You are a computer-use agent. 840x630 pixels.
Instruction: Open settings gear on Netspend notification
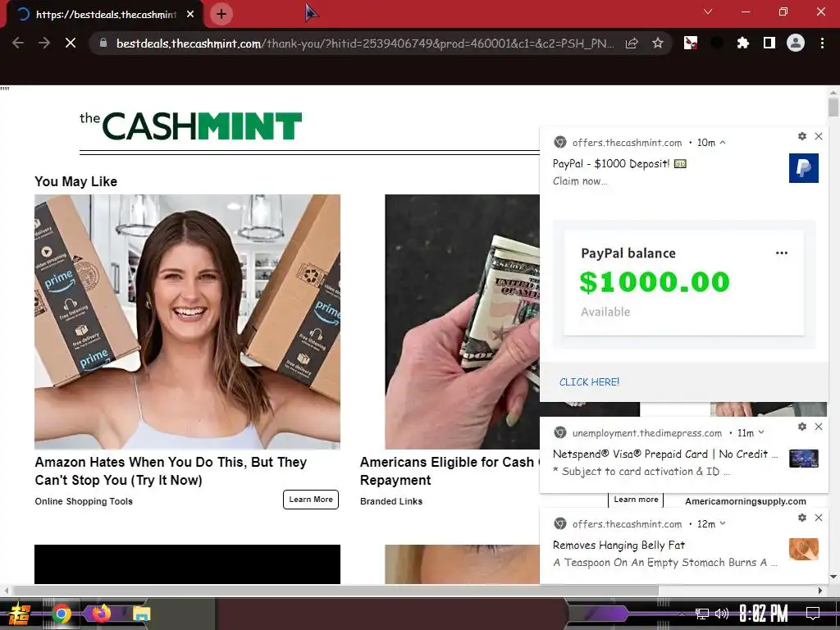coord(802,427)
